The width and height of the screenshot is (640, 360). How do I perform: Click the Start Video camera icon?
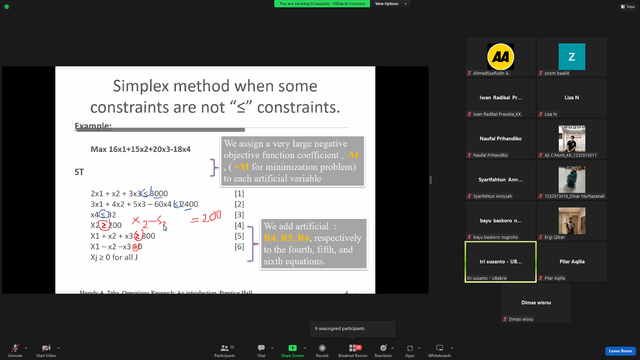46,348
